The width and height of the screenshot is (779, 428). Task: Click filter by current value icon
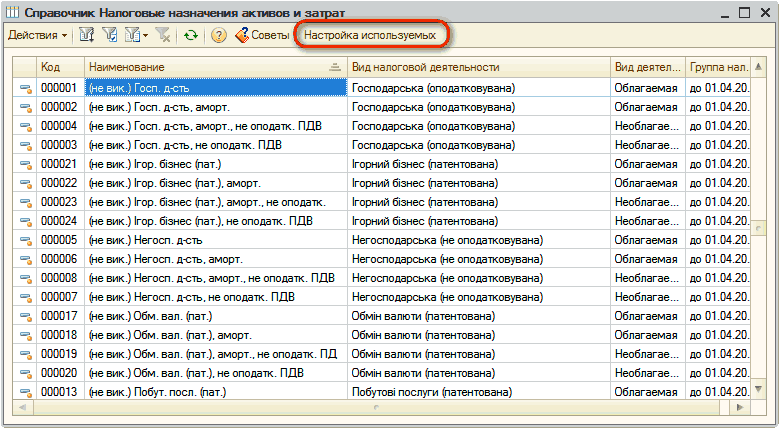click(110, 36)
